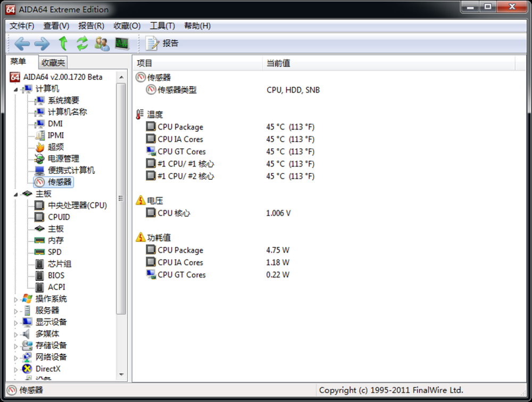This screenshot has width=532, height=402.
Task: Switch to the 收藏夹 tab
Action: click(x=53, y=63)
